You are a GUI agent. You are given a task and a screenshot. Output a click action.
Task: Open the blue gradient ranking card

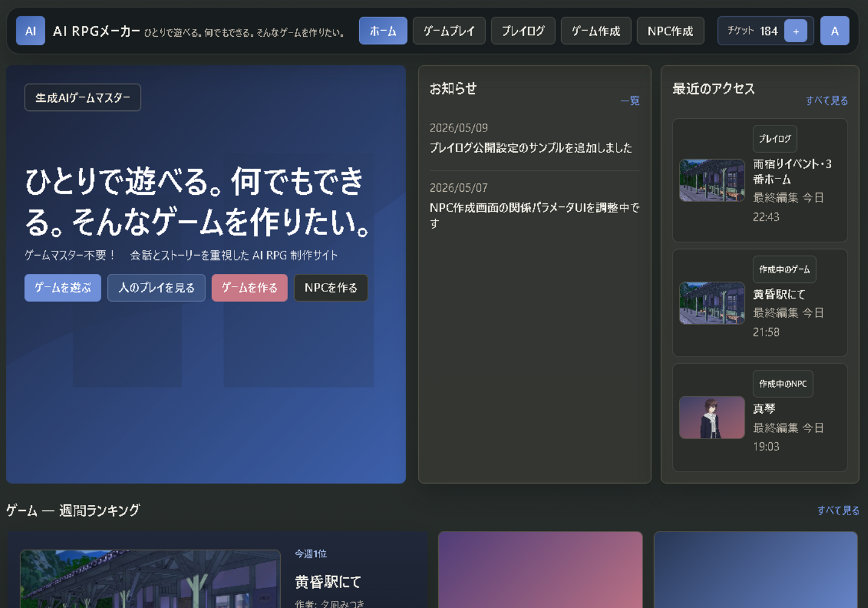[756, 569]
